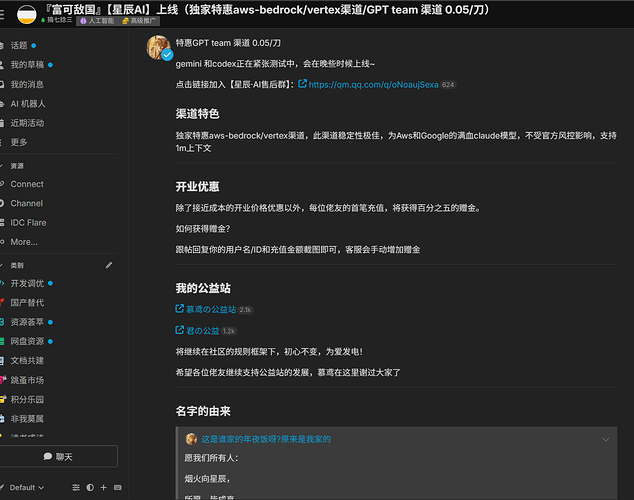Open 我的消息 in sidebar

tap(25, 84)
